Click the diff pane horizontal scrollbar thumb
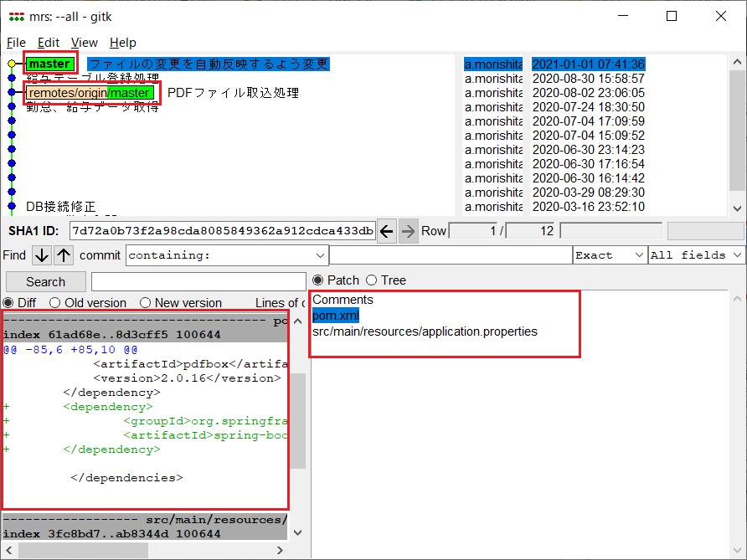The height and width of the screenshot is (560, 747). (84, 551)
